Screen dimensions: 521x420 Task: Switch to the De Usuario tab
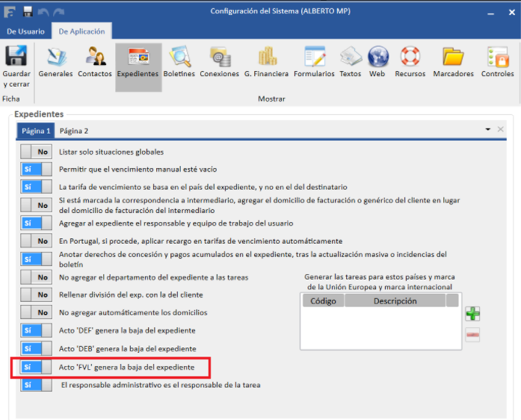tap(25, 32)
